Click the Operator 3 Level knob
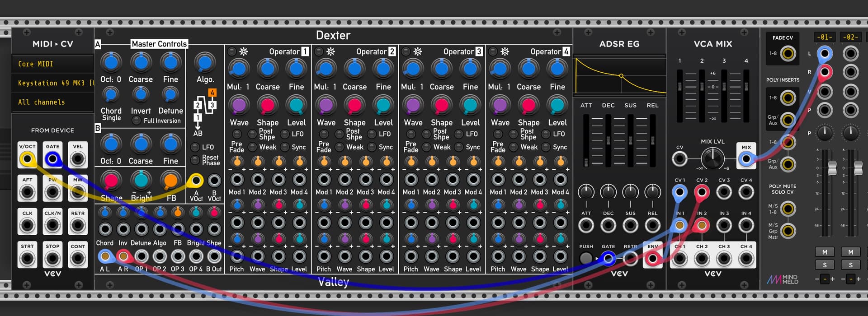Viewport: 868px width, 316px height. click(470, 105)
